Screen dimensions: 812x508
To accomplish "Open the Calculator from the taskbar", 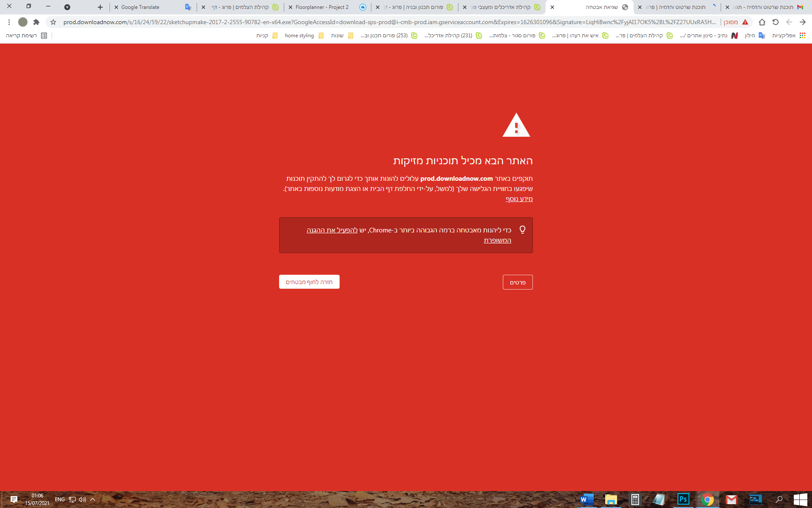I will pos(635,500).
